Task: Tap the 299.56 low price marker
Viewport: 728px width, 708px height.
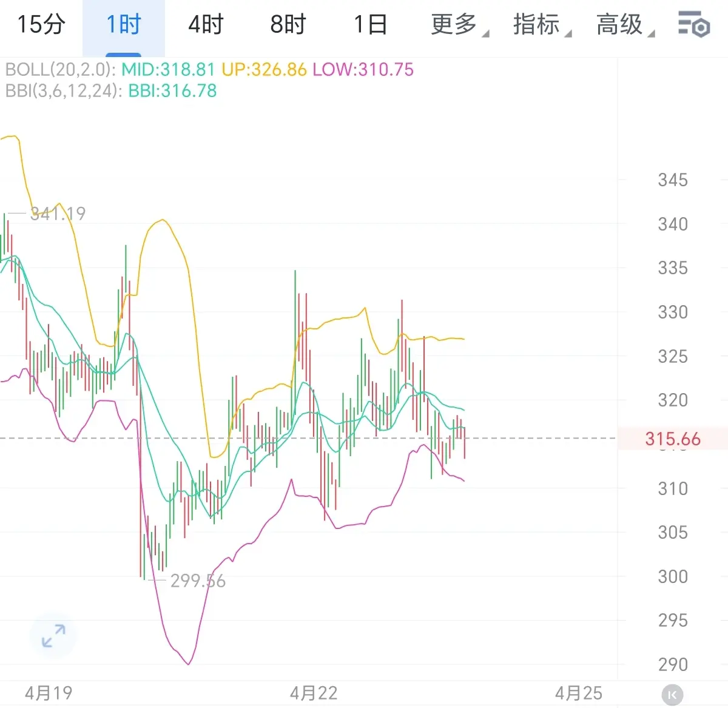Action: click(x=198, y=581)
